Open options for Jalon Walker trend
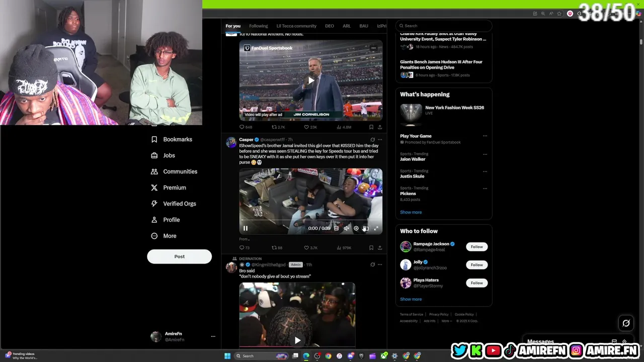 tap(485, 154)
